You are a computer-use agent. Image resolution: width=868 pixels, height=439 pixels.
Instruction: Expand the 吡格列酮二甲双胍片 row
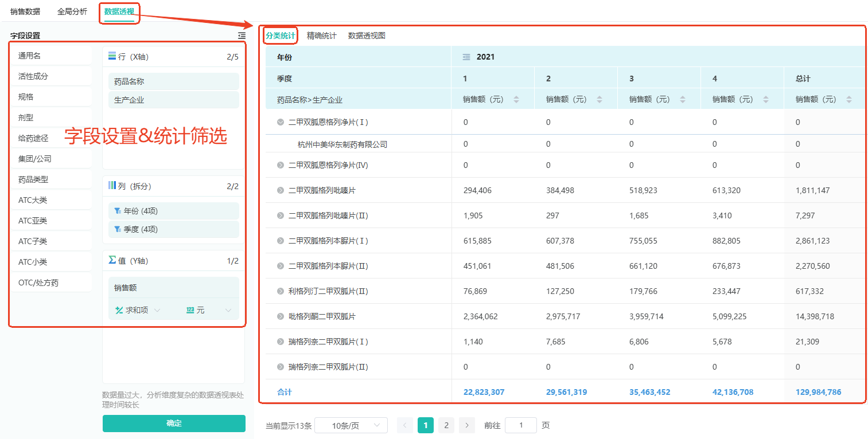[281, 316]
